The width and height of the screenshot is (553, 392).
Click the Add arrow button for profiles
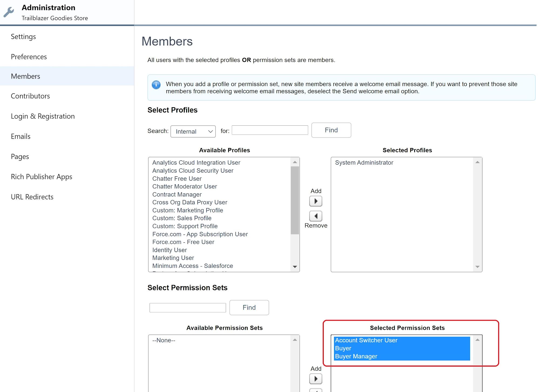(x=316, y=201)
